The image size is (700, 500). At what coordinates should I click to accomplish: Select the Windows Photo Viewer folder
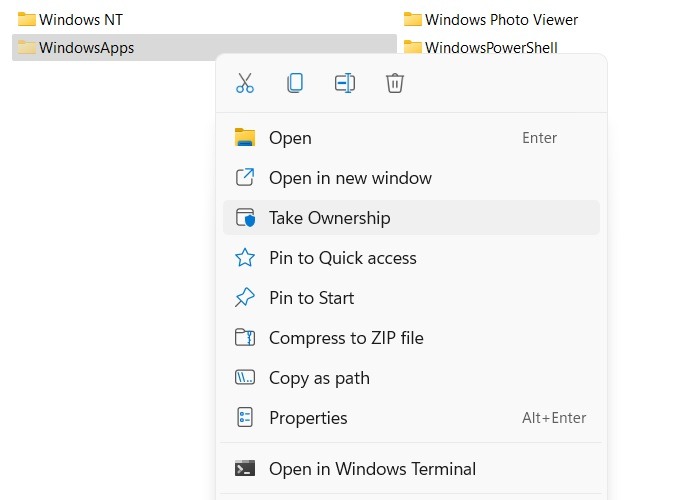coord(491,20)
